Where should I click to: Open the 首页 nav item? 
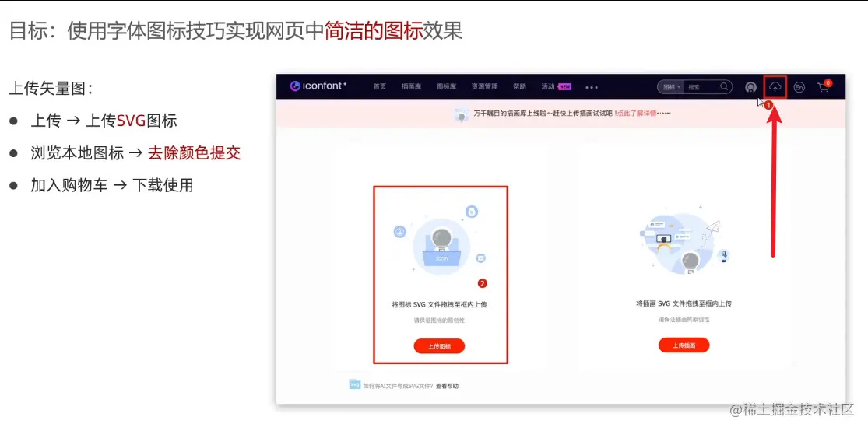(x=380, y=87)
